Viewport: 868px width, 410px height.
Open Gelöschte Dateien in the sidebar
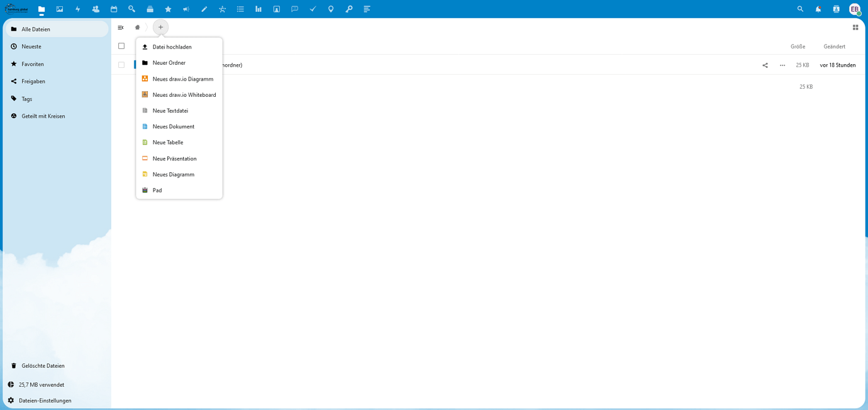pyautogui.click(x=43, y=365)
